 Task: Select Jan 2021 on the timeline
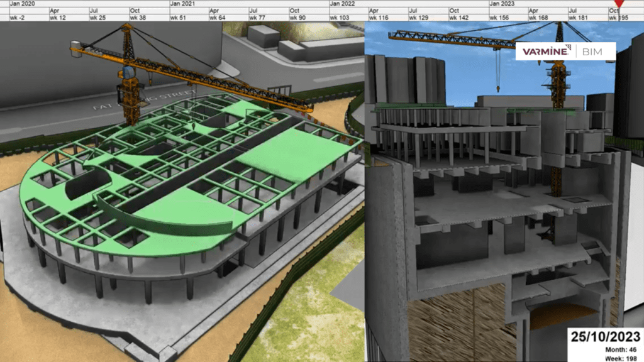click(x=184, y=4)
